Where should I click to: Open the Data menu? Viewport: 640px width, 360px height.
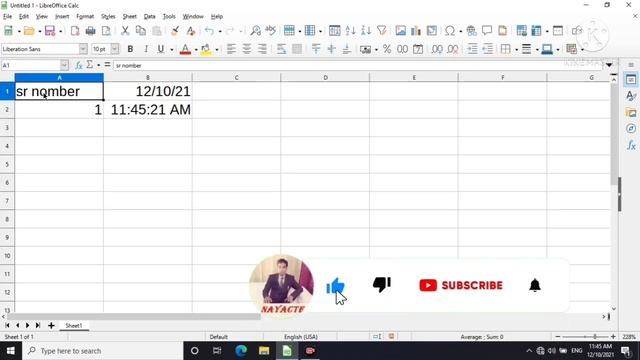149,16
